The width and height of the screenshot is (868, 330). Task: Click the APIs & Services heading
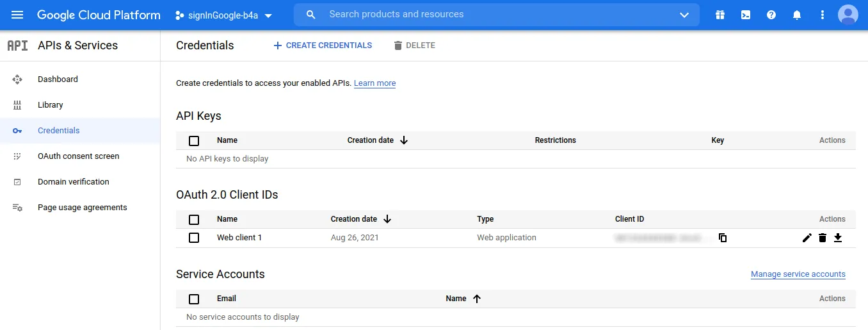[x=78, y=45]
